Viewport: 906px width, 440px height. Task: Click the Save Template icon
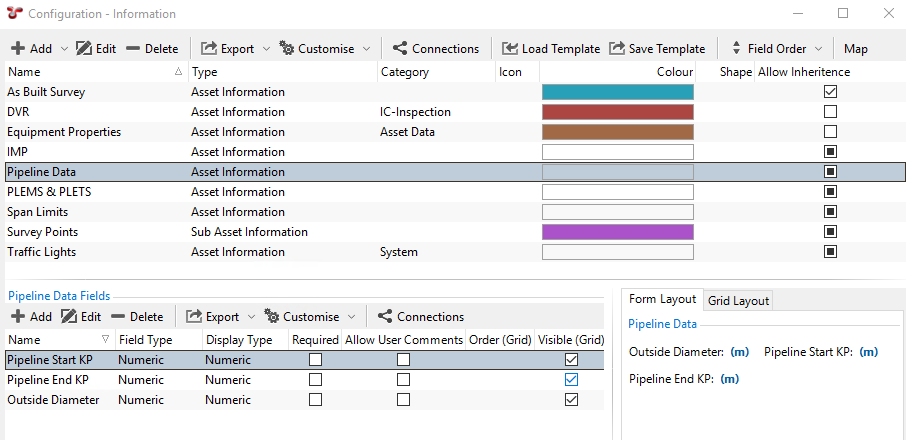pyautogui.click(x=617, y=49)
